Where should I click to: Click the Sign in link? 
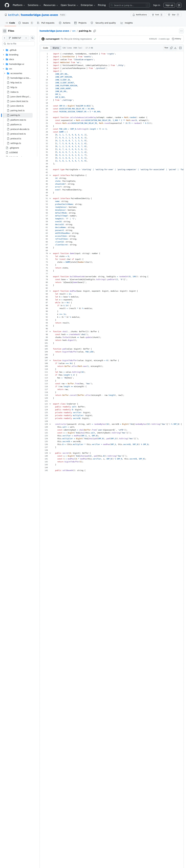(157, 5)
